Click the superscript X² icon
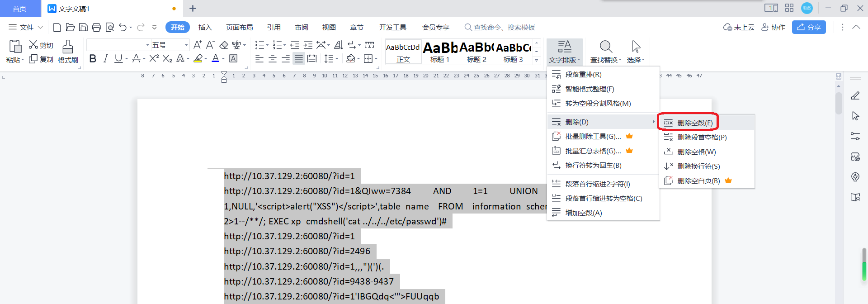Image resolution: width=868 pixels, height=304 pixels. tap(154, 58)
